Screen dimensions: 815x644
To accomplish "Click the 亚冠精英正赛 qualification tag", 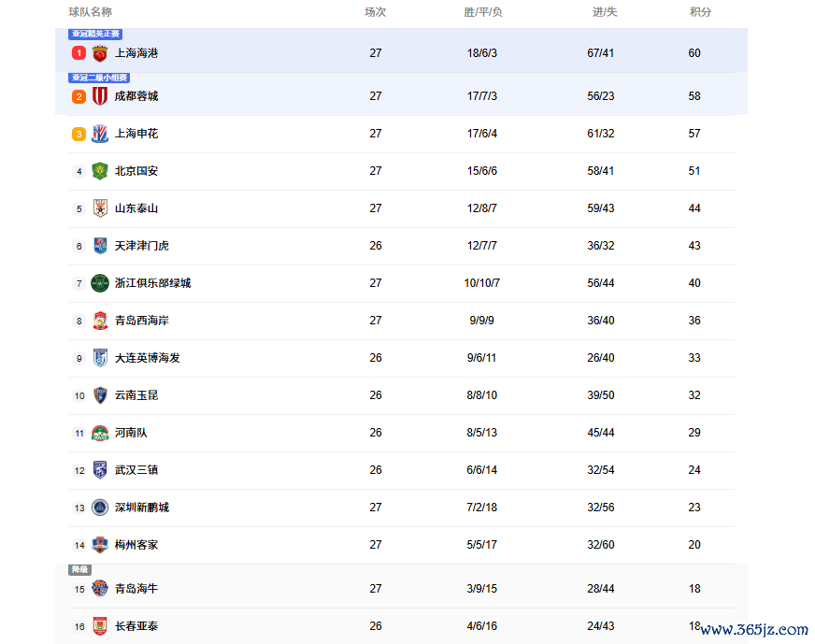I will tap(96, 35).
